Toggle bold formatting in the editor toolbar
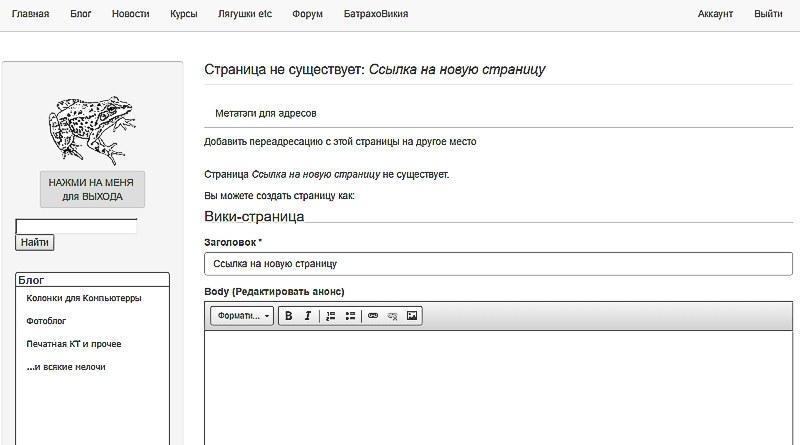The width and height of the screenshot is (800, 445). click(288, 316)
